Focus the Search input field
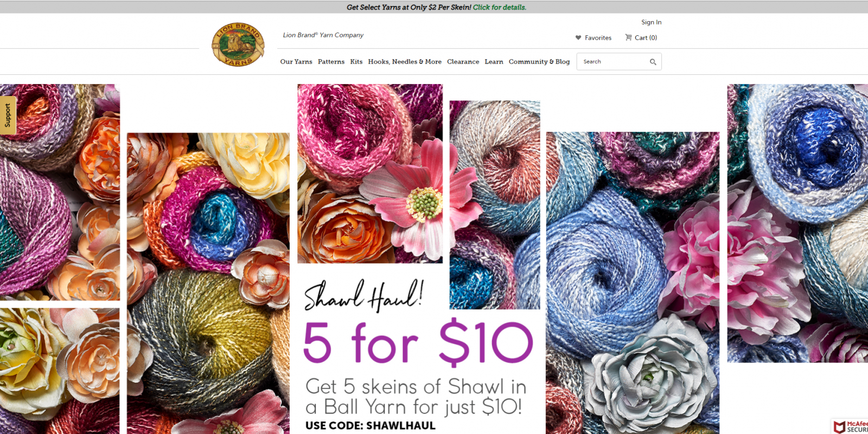This screenshot has height=434, width=868. [614, 62]
